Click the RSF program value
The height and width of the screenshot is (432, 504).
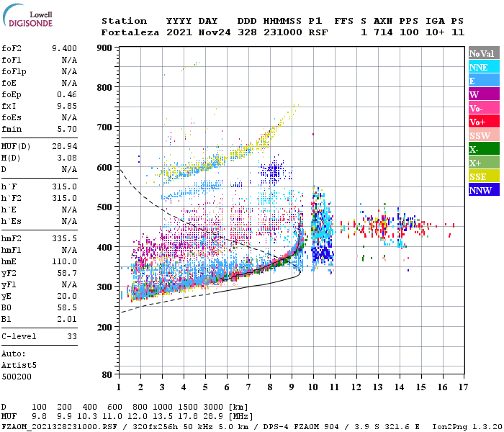coord(318,32)
